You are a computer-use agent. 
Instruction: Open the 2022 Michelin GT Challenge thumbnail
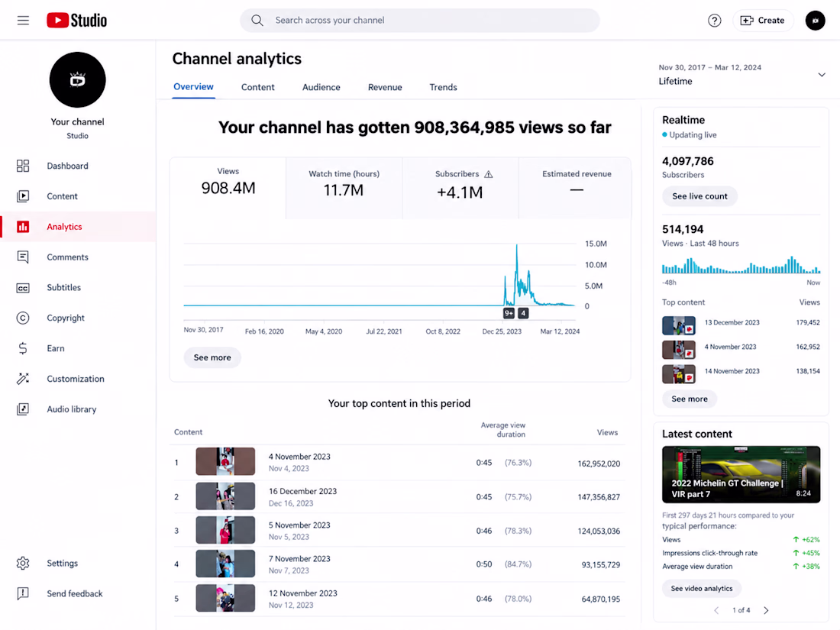point(741,475)
